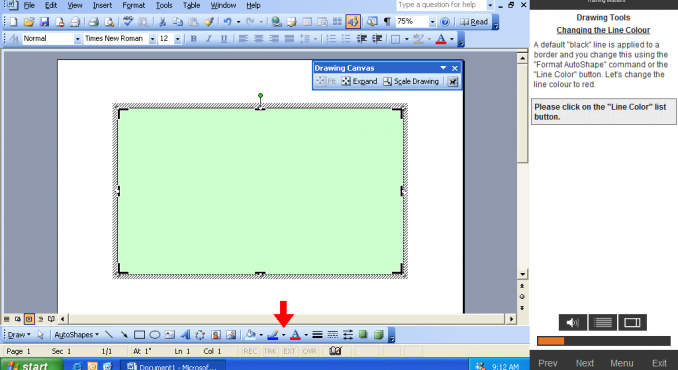Open Print Preview
Screen dimensions: 678x370
(109, 22)
